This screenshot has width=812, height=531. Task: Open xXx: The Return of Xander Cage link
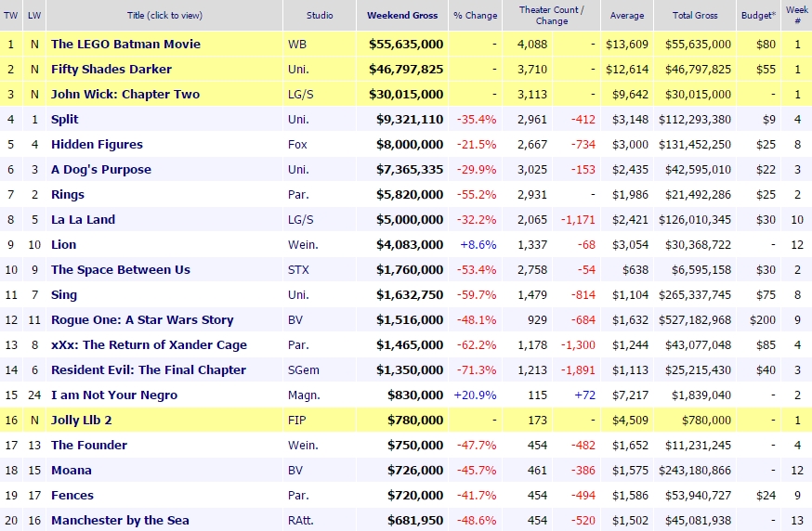[x=149, y=345]
